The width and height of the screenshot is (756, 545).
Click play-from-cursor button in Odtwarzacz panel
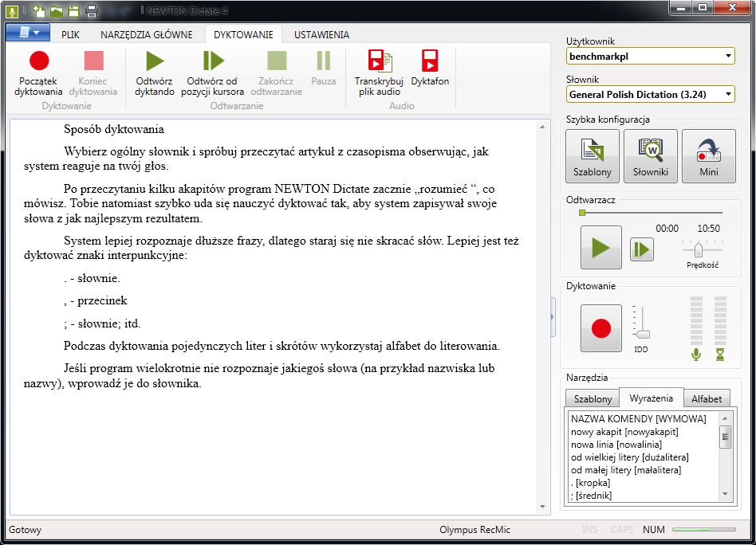pyautogui.click(x=642, y=249)
